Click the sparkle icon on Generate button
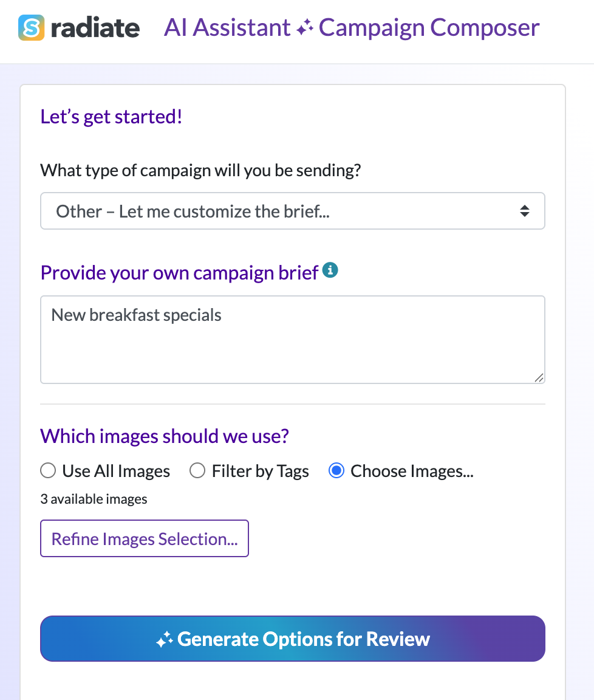594x700 pixels. pos(164,639)
